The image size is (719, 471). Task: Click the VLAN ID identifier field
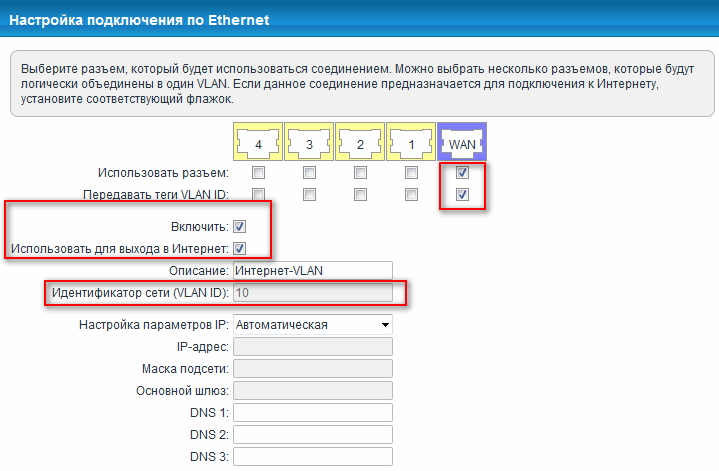click(312, 292)
